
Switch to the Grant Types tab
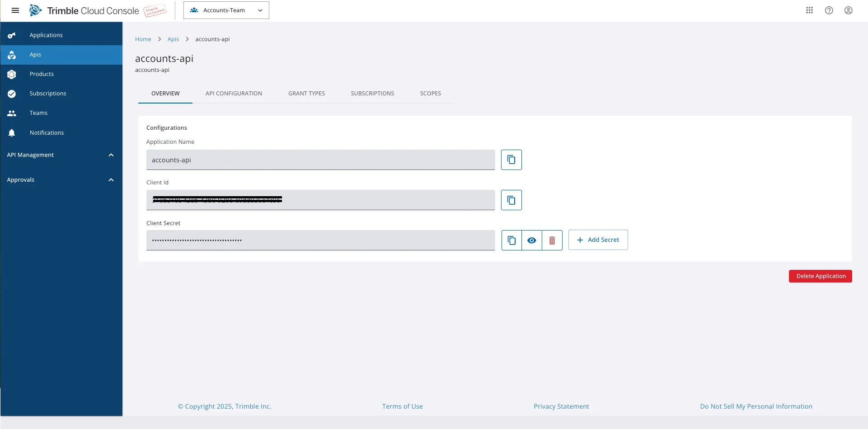tap(306, 94)
